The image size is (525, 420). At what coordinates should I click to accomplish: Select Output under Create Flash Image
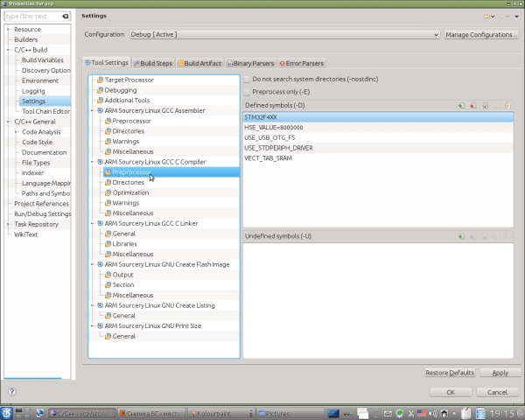(x=122, y=275)
